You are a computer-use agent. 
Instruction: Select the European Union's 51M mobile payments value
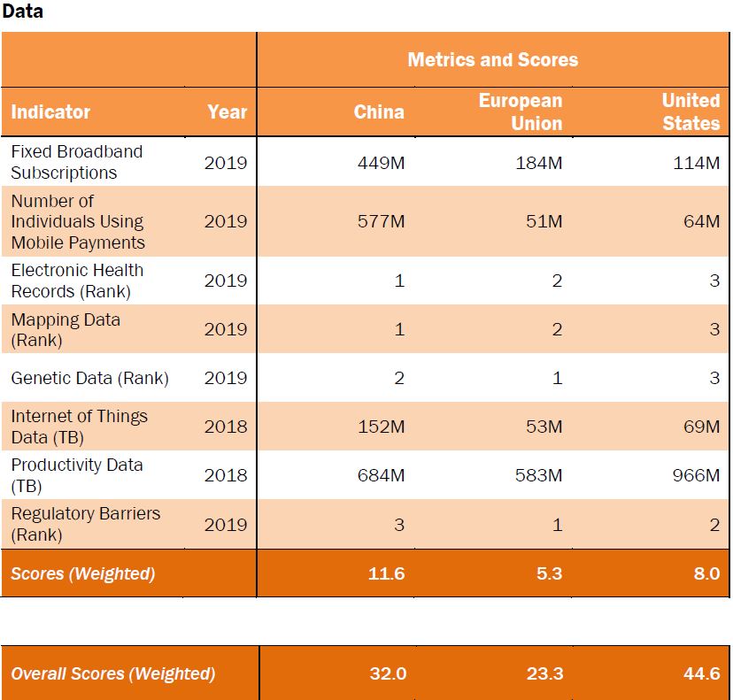544,221
